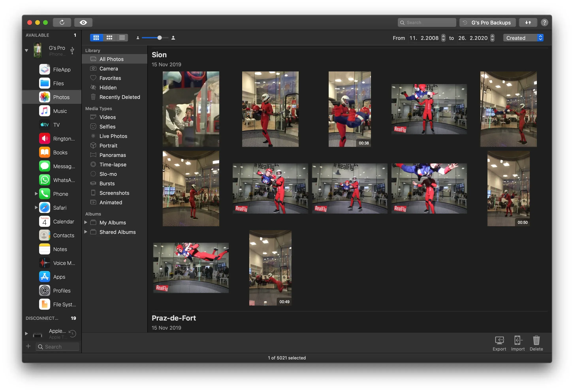This screenshot has height=392, width=574.
Task: Open the Live Photos media type
Action: (113, 136)
